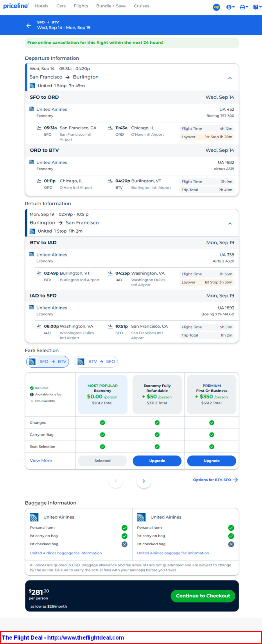
Task: Click Continue to Checkout
Action: 203,596
